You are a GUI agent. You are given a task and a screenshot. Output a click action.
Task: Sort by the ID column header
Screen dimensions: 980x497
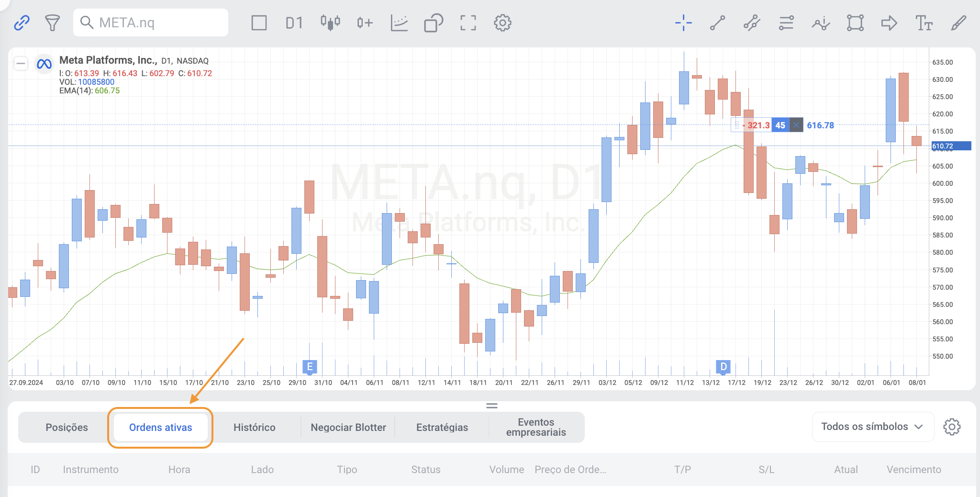(35, 470)
